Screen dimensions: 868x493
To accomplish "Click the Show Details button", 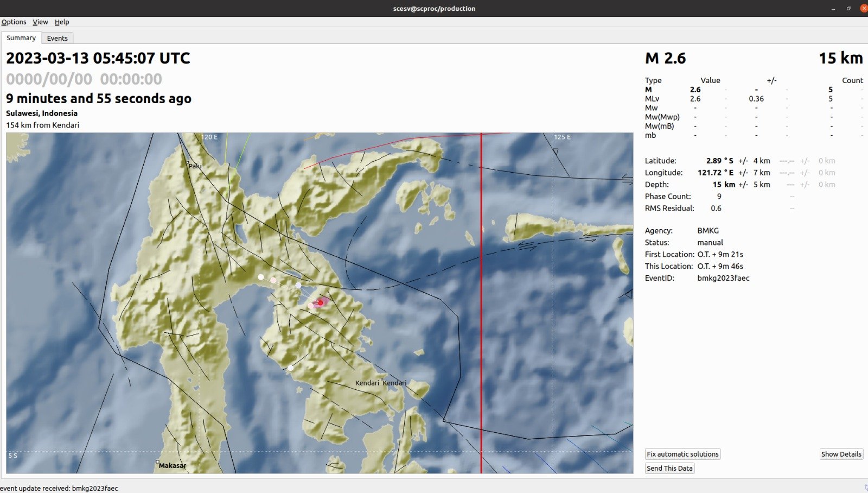I will pos(841,454).
